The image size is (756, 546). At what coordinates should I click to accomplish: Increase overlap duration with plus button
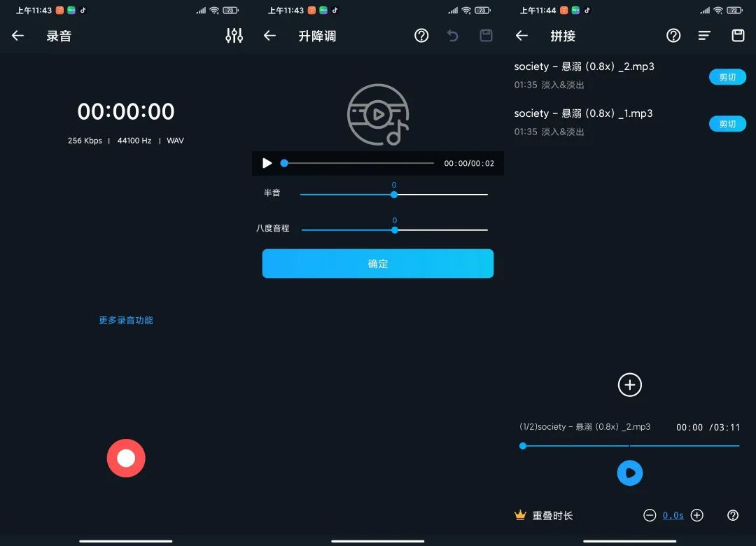pos(696,516)
